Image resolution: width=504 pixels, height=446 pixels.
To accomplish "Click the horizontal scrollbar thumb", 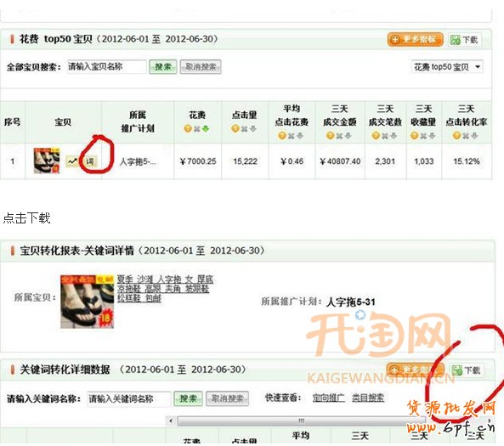I will 301,421.
